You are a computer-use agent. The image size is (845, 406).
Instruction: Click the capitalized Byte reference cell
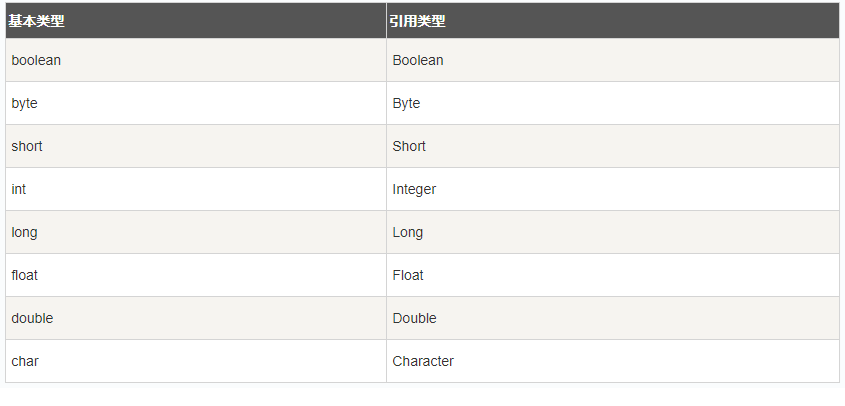click(x=406, y=103)
